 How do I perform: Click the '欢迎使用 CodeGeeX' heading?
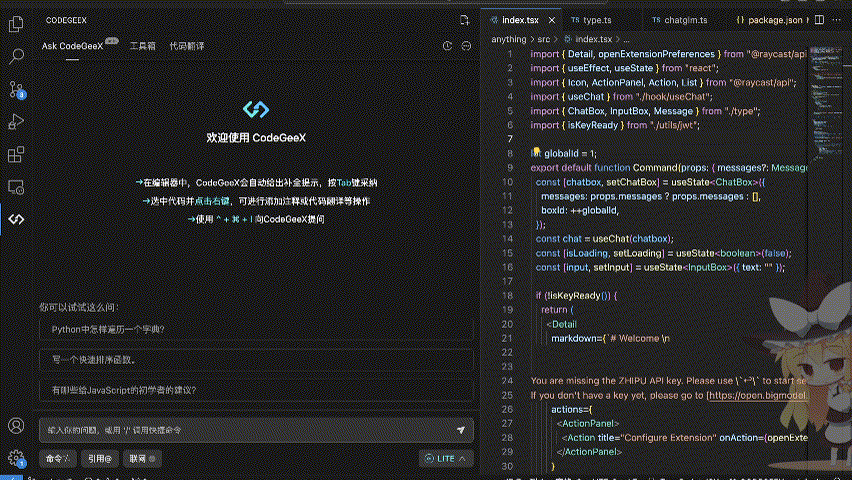coord(256,138)
